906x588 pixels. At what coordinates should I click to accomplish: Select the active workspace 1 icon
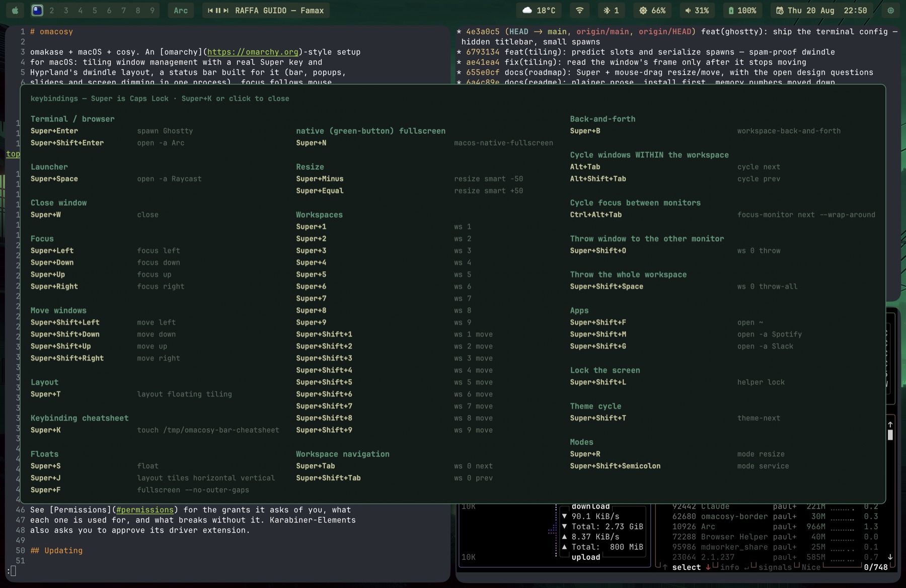[x=37, y=10]
